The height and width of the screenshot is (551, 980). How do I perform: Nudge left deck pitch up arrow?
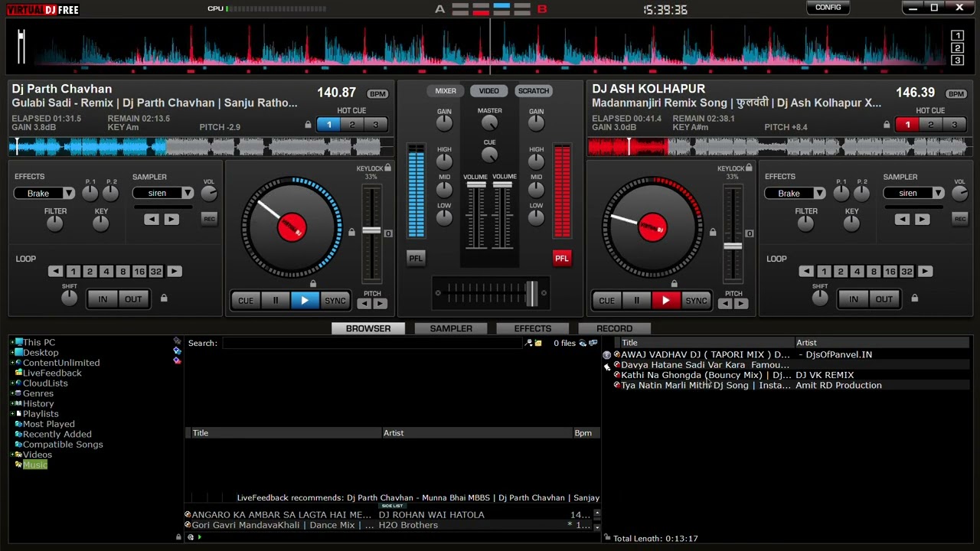tap(380, 304)
